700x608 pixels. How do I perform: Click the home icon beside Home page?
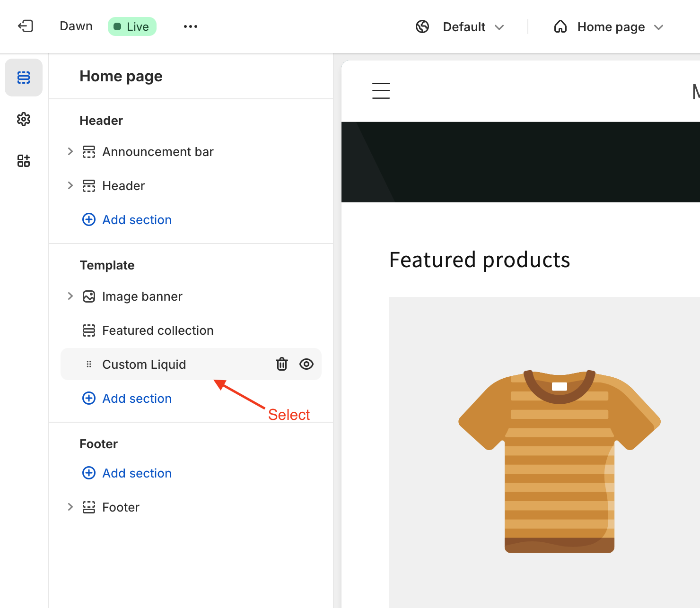pyautogui.click(x=560, y=26)
